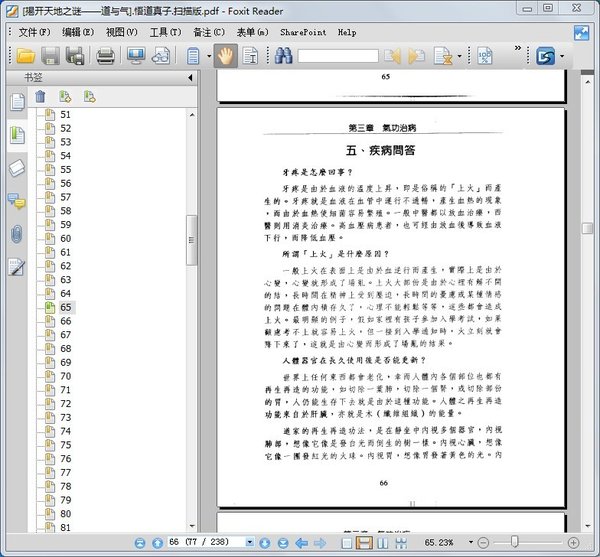Screen dimensions: 600x557
Task: Click the full screen toggle icon
Action: [581, 33]
